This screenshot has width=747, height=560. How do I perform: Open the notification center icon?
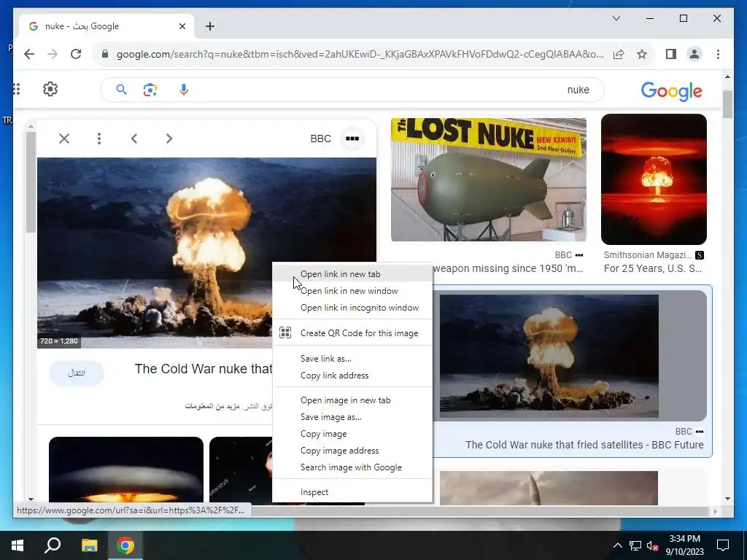723,545
